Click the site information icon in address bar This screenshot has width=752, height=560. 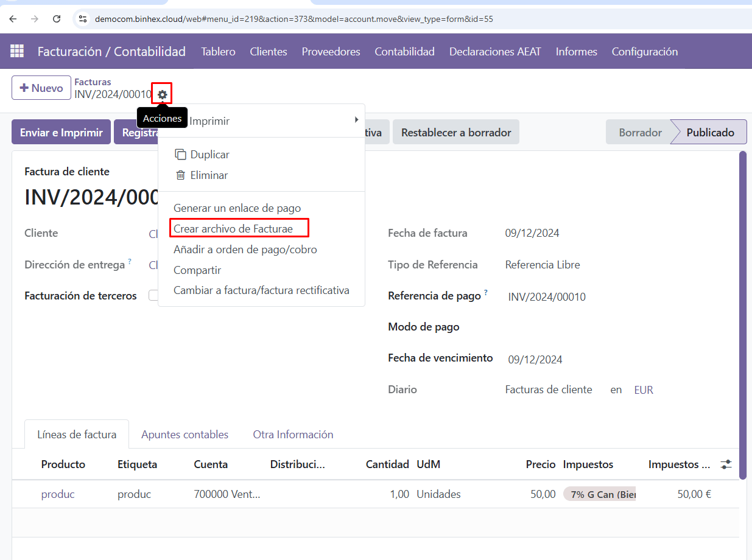click(83, 19)
